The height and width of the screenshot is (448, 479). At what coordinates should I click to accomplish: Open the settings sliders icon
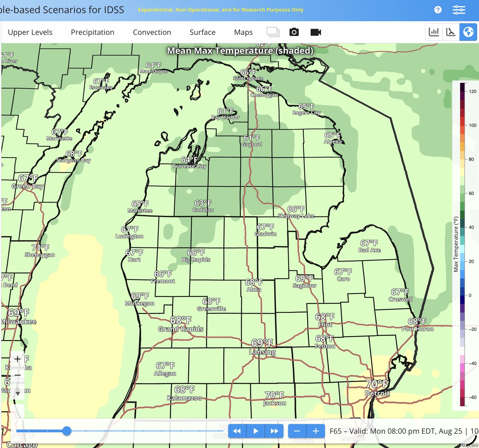coord(458,10)
